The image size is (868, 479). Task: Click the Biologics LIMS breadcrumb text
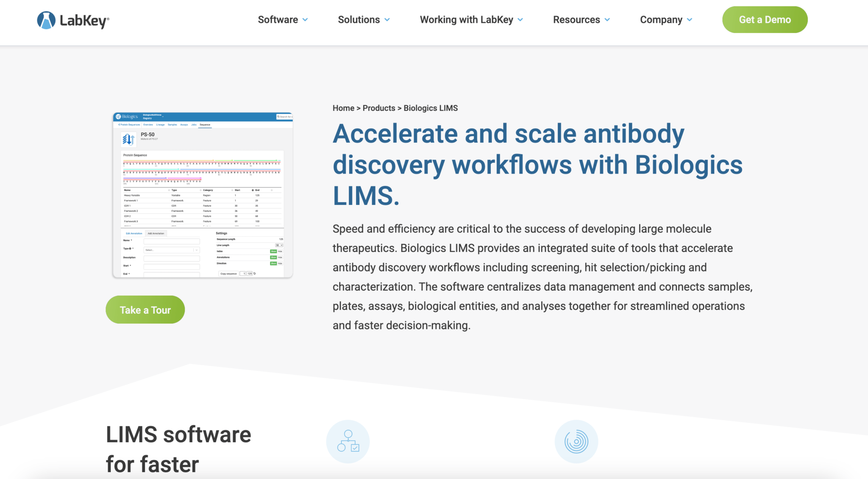point(431,108)
